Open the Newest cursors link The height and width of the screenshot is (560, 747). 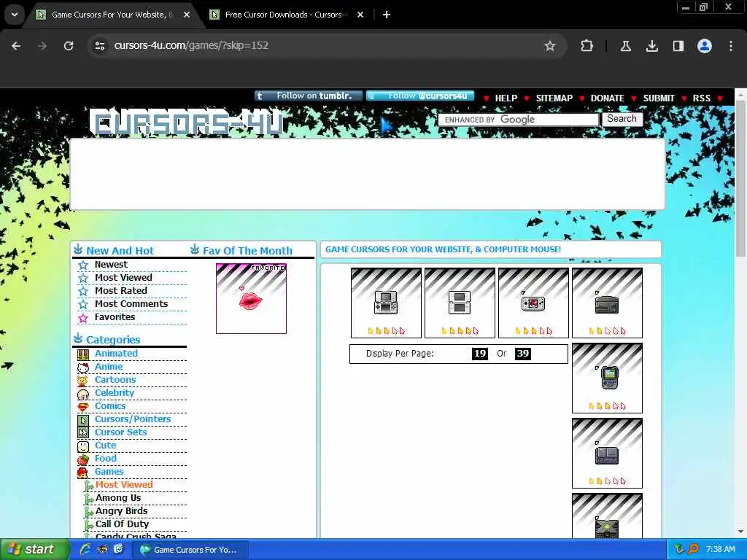111,264
